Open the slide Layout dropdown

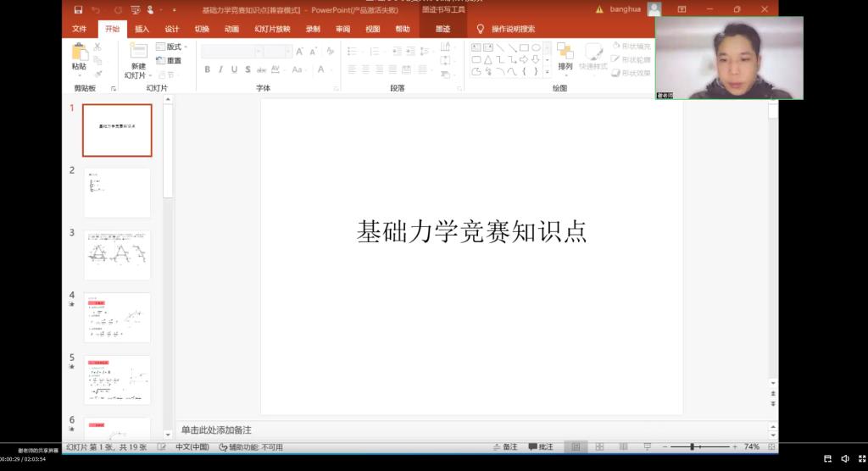point(170,47)
